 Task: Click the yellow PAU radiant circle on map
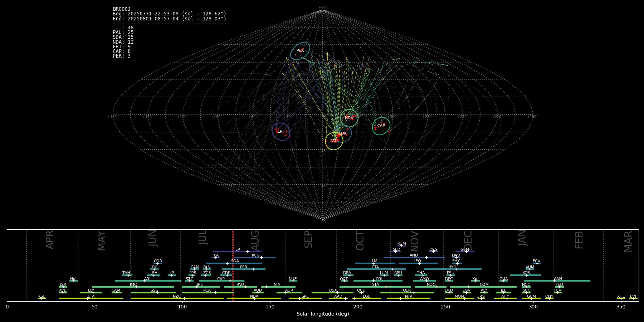pyautogui.click(x=334, y=141)
